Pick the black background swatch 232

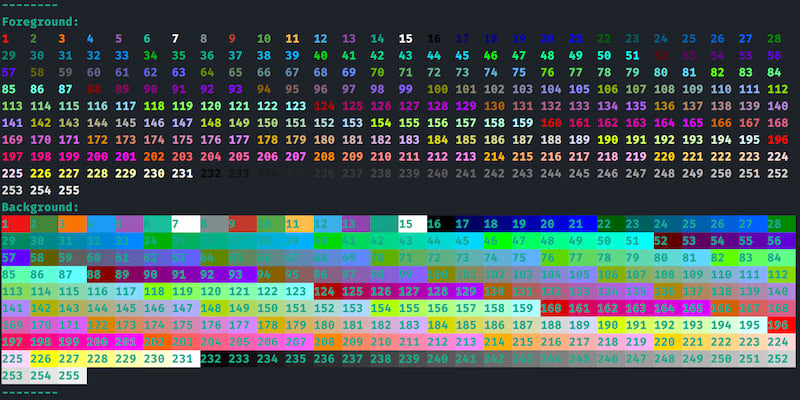click(x=214, y=359)
